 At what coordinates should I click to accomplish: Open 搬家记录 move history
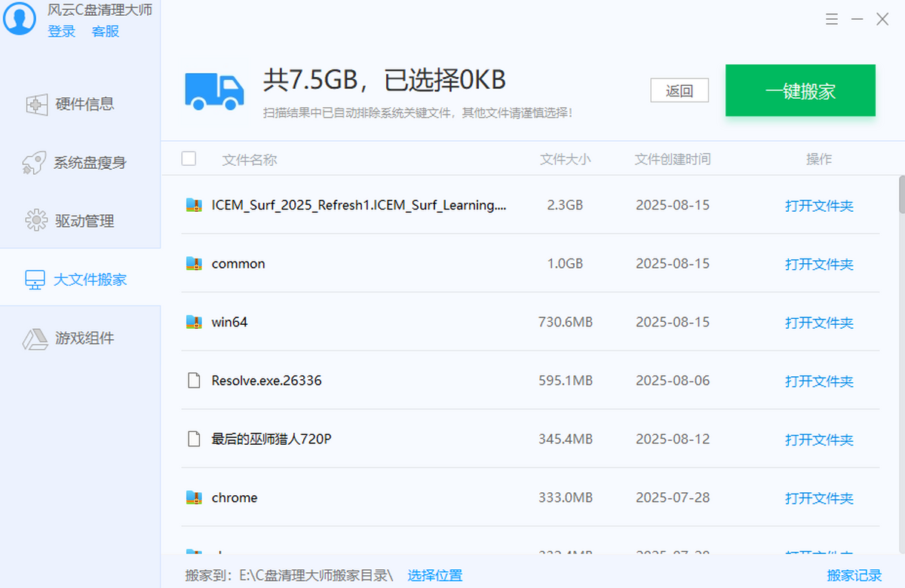coord(854,576)
